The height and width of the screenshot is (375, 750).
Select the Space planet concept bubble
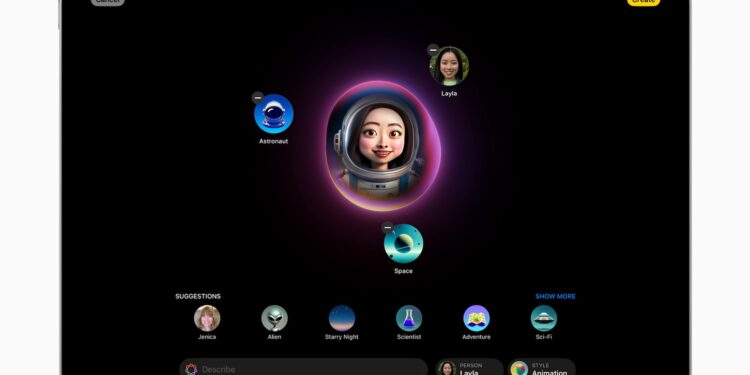pos(404,243)
